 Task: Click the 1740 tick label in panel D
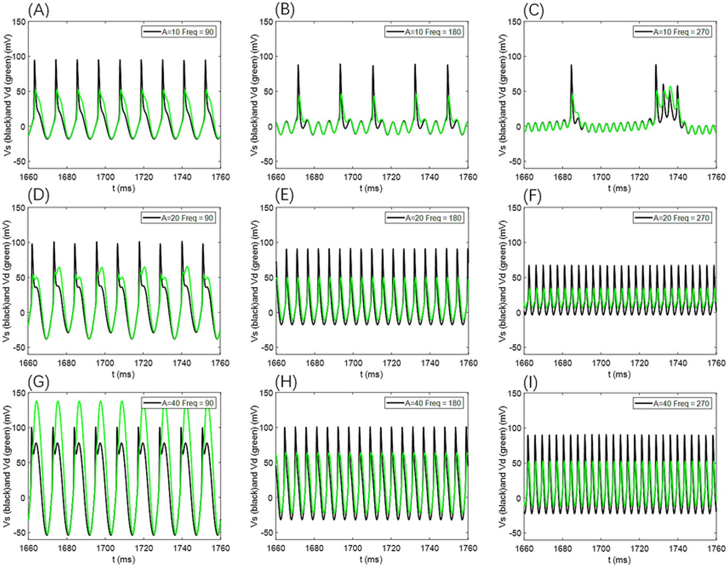tap(182, 363)
